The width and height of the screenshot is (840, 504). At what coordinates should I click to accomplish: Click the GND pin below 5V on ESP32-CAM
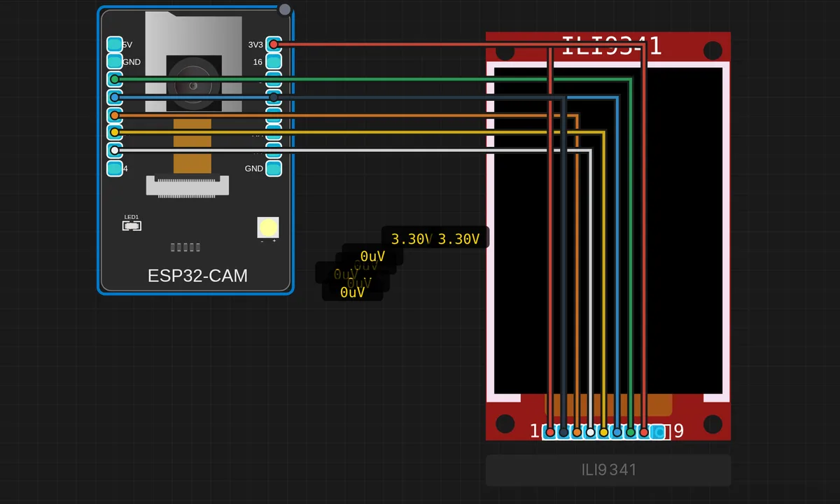coord(114,62)
